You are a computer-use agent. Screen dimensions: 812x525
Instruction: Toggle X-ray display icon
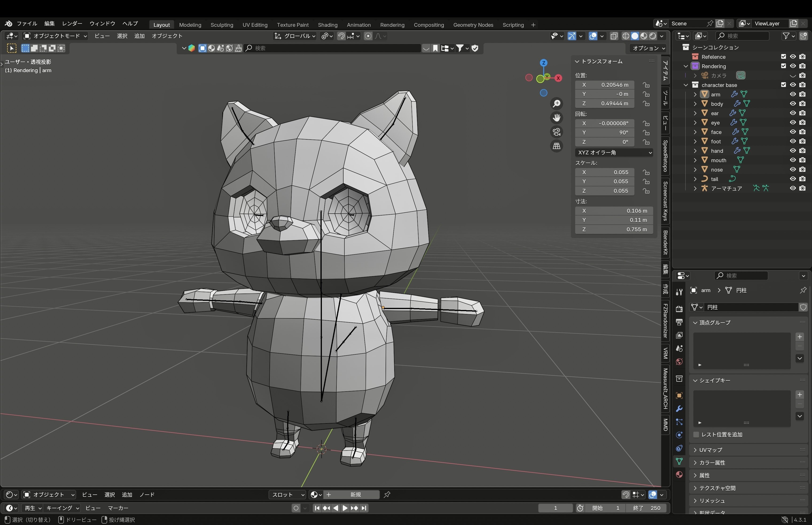pyautogui.click(x=614, y=36)
